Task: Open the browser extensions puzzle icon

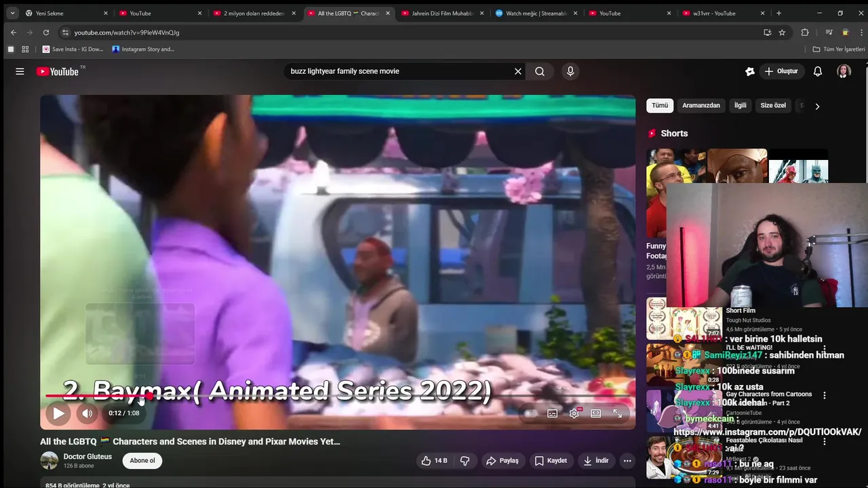Action: [805, 33]
